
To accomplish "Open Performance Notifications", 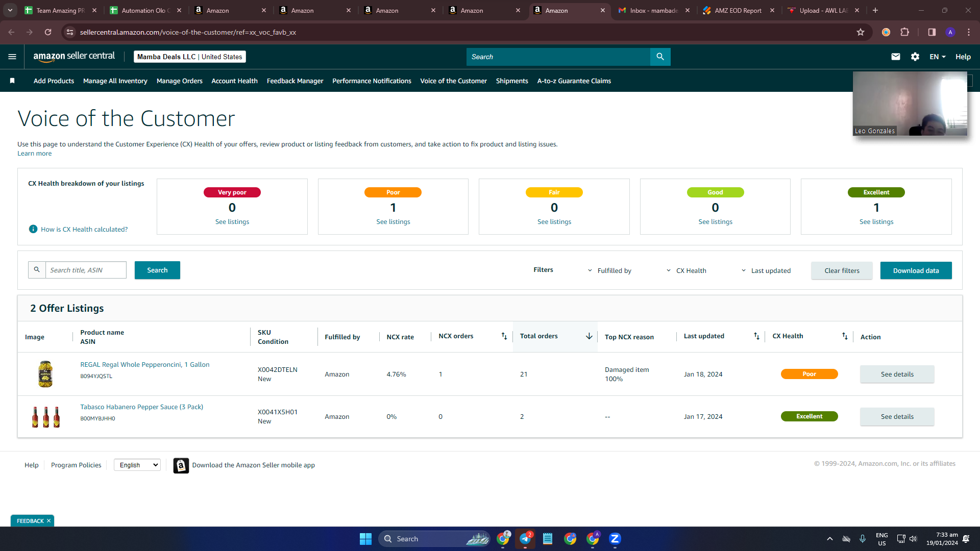I will [x=372, y=81].
